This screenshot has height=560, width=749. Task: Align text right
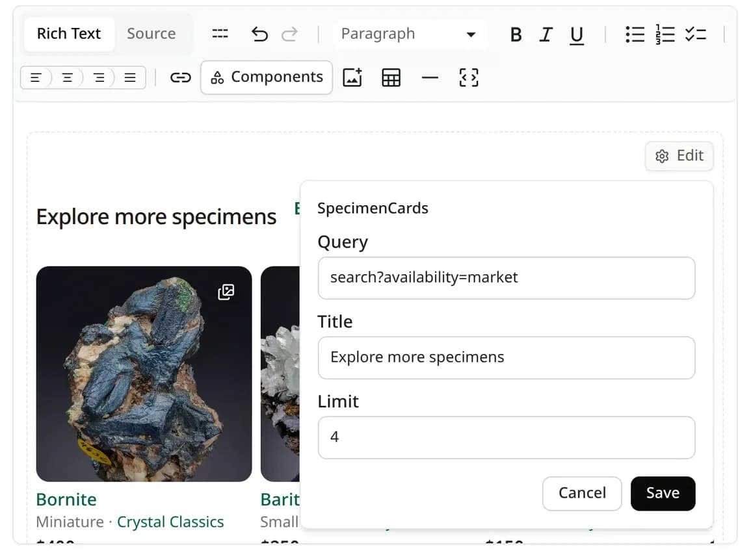pos(99,77)
